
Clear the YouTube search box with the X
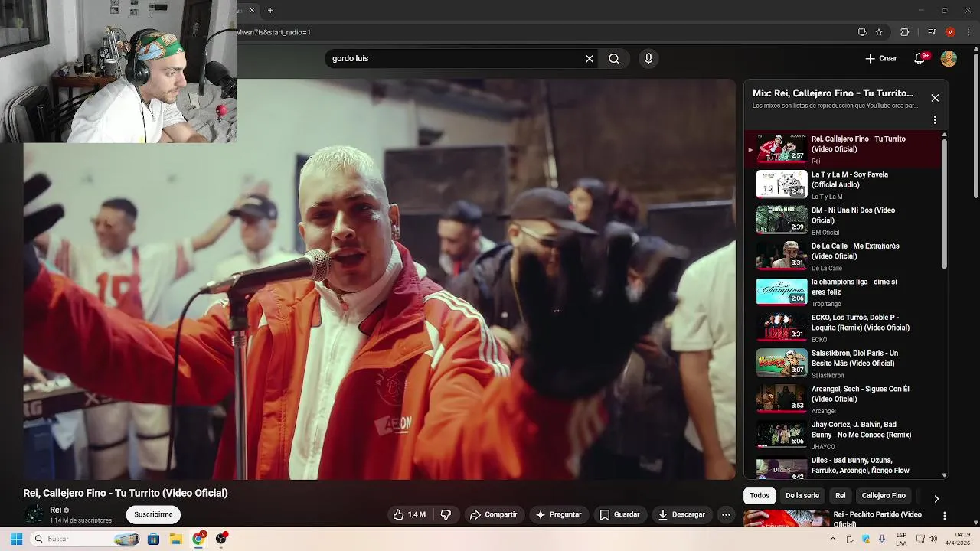point(590,58)
